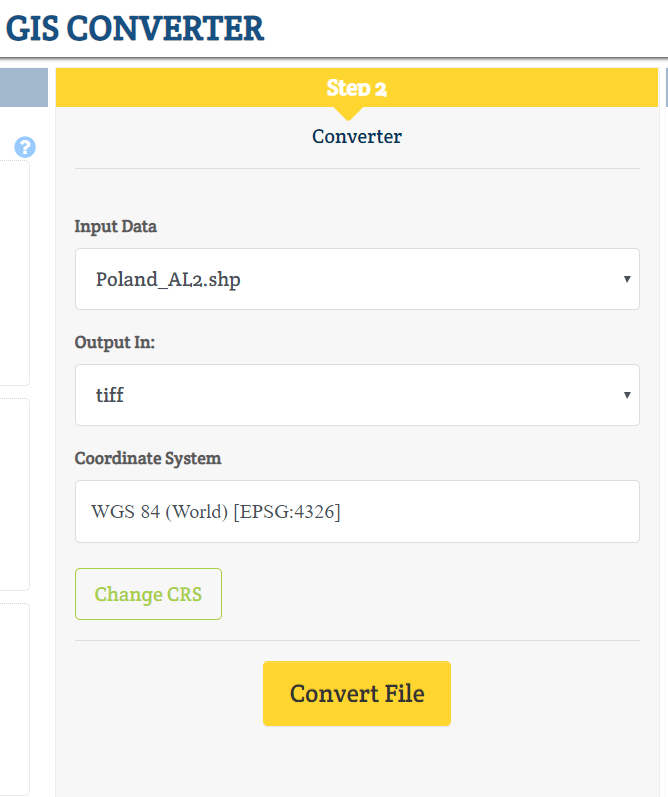Select the bottom dotted panel on the left

[x=15, y=699]
